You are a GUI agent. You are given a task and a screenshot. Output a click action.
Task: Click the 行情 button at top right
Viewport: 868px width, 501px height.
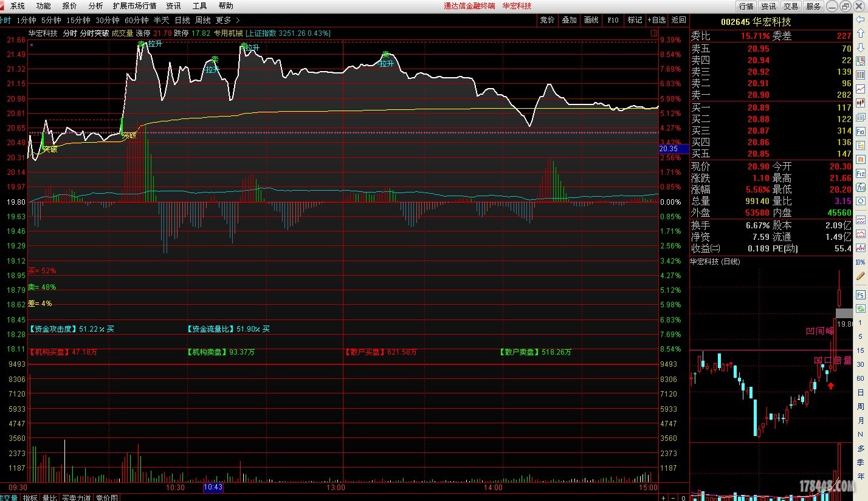746,6
